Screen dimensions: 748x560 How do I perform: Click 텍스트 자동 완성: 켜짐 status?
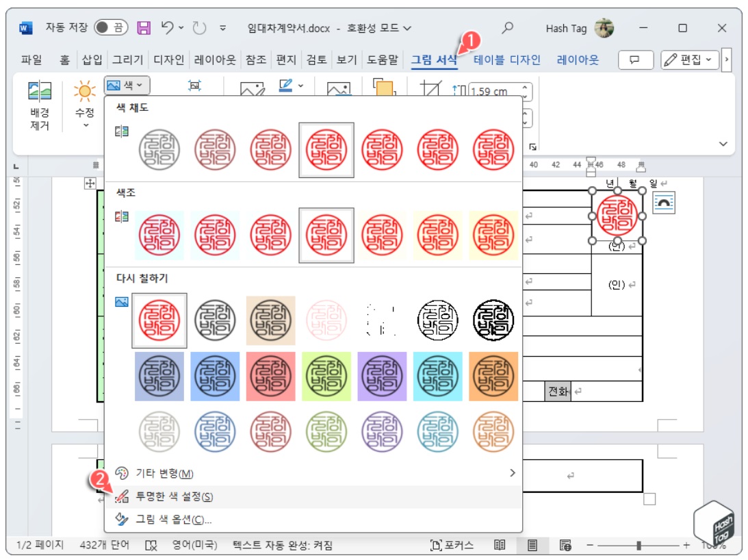pos(283,545)
